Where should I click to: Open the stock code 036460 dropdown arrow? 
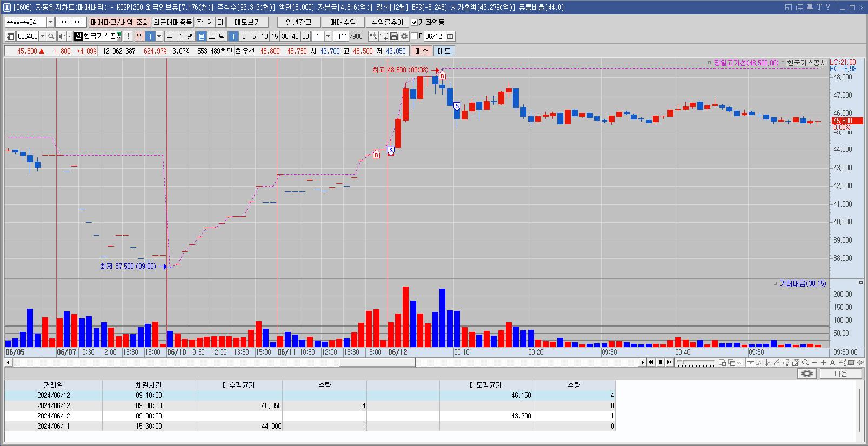tap(42, 36)
